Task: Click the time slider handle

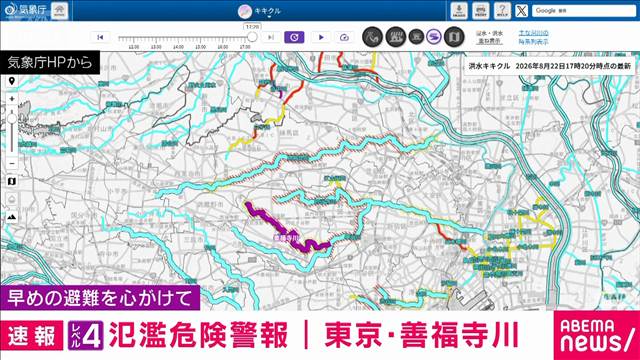Action: [x=252, y=37]
